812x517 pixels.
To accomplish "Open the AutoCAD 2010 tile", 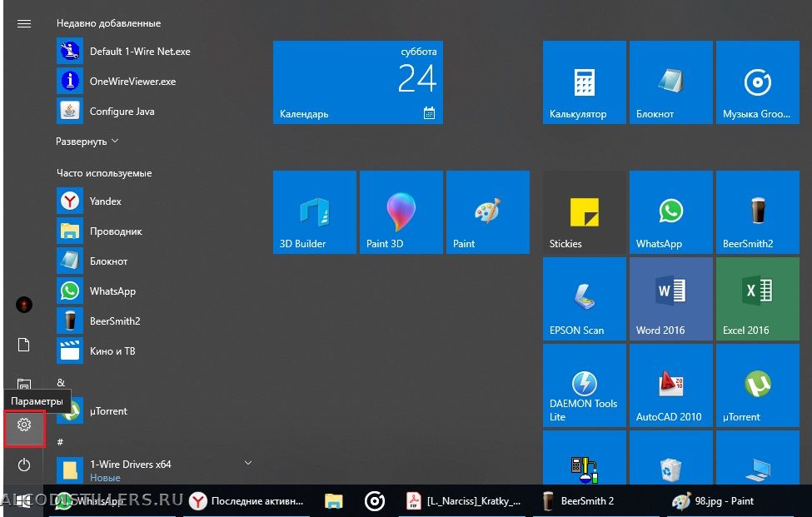I will point(670,385).
